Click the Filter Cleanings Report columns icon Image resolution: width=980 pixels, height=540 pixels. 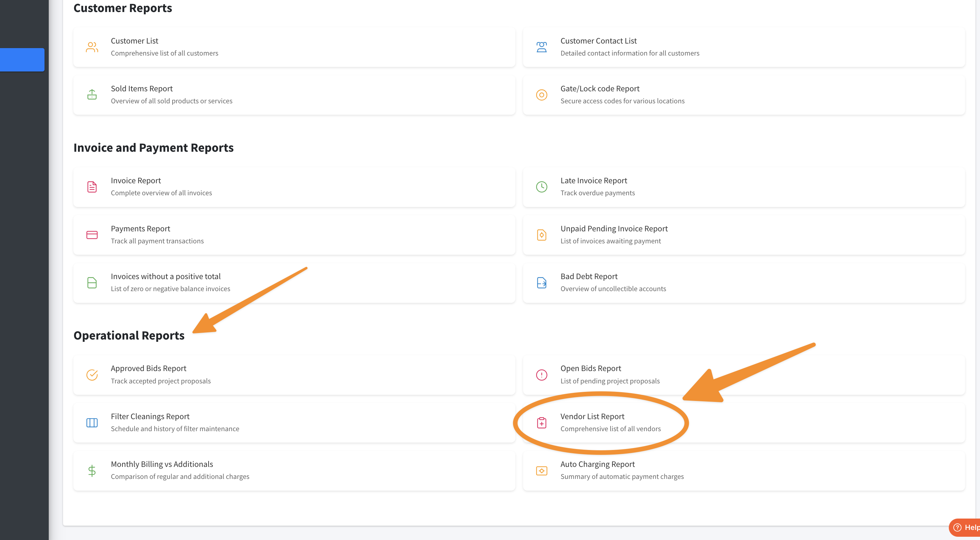tap(92, 422)
